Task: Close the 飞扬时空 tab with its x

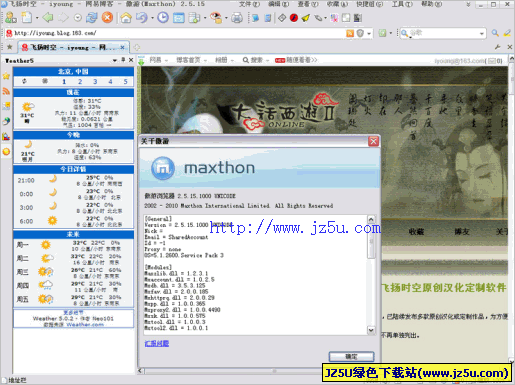Action: coord(123,47)
